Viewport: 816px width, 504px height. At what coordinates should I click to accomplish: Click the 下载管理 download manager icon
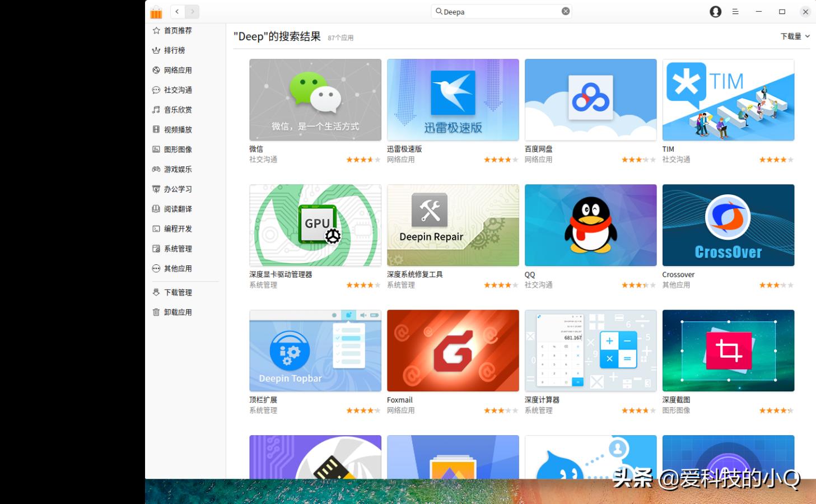pyautogui.click(x=156, y=292)
